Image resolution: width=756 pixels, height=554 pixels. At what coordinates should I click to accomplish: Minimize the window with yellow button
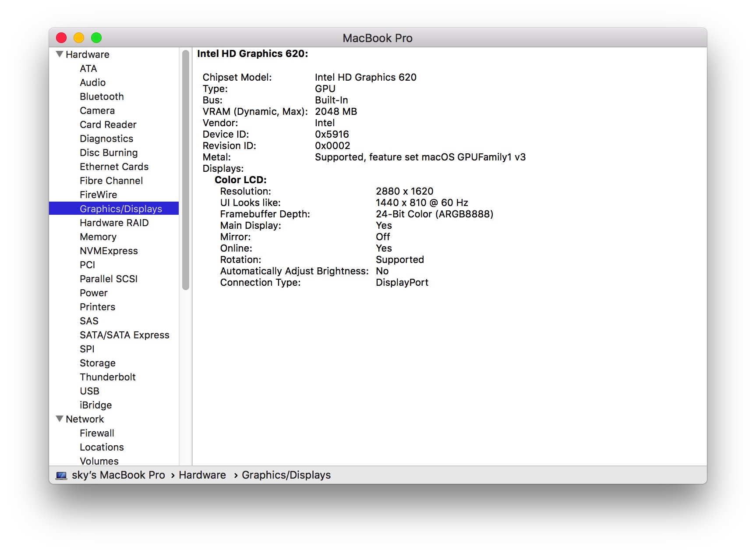(79, 38)
